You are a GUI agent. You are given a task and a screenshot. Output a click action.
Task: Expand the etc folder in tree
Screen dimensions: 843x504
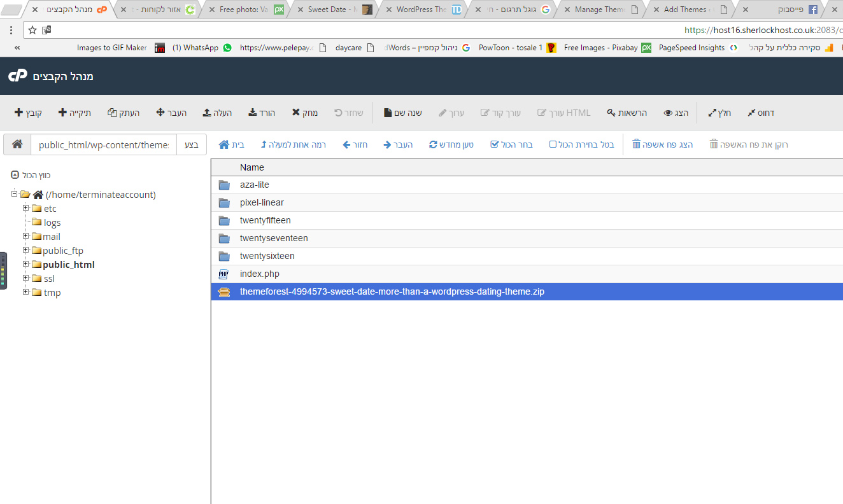[26, 208]
